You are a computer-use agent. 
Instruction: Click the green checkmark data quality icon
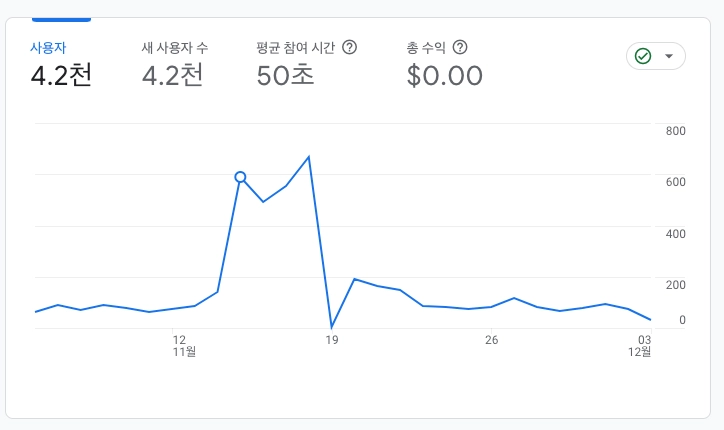pyautogui.click(x=643, y=56)
